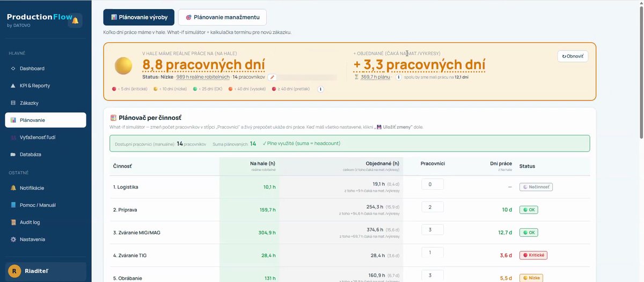The width and height of the screenshot is (644, 282).
Task: Open Nastavenia settings page
Action: click(46, 240)
